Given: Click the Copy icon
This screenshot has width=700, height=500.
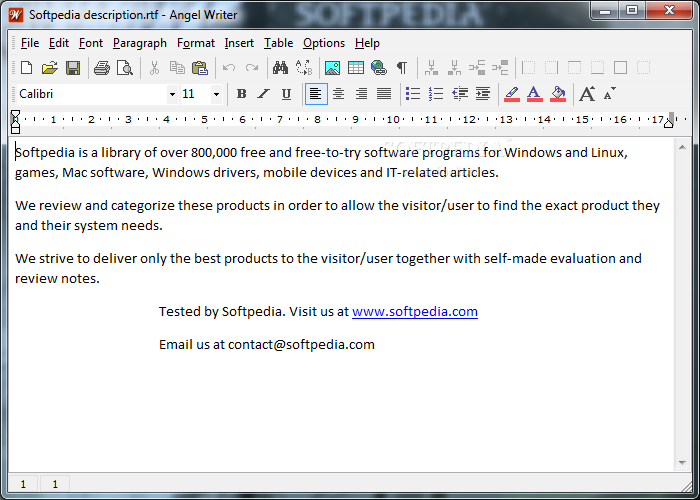Looking at the screenshot, I should [x=177, y=68].
